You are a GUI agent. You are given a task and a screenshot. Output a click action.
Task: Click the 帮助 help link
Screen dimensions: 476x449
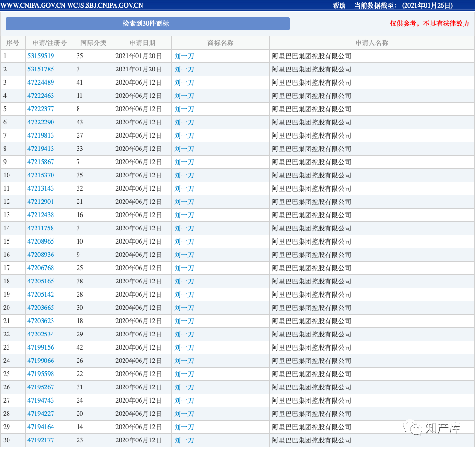pos(339,6)
